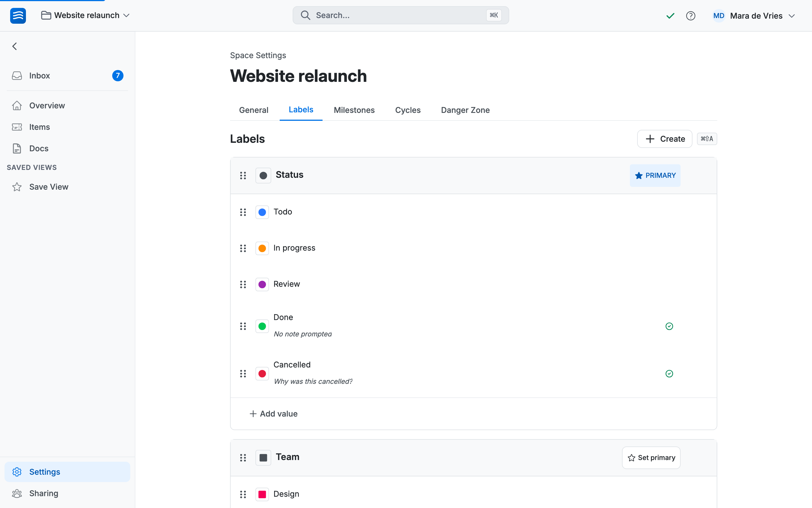Viewport: 812px width, 508px height.
Task: Click the PRIMARY star badge
Action: pos(655,175)
